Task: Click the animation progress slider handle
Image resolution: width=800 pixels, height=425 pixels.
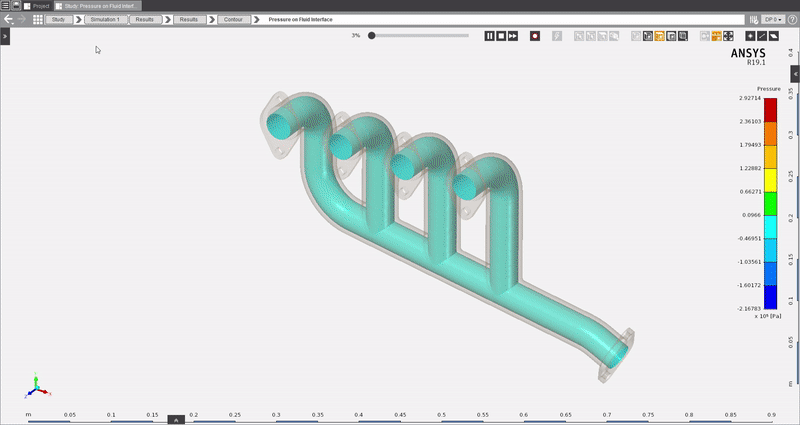Action: click(372, 36)
